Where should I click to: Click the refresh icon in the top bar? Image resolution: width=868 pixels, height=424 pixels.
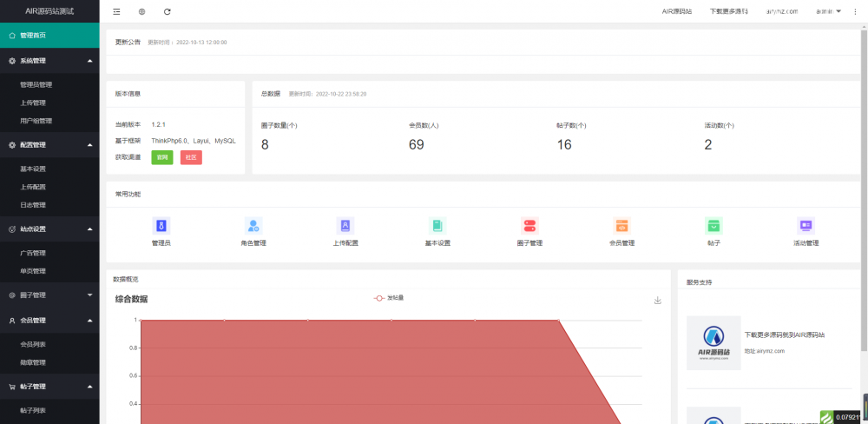click(x=168, y=11)
